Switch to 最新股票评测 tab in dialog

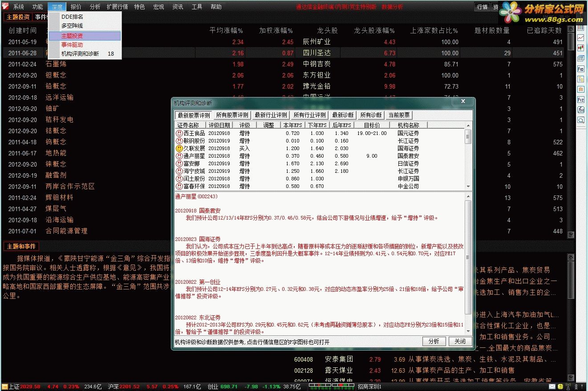194,115
